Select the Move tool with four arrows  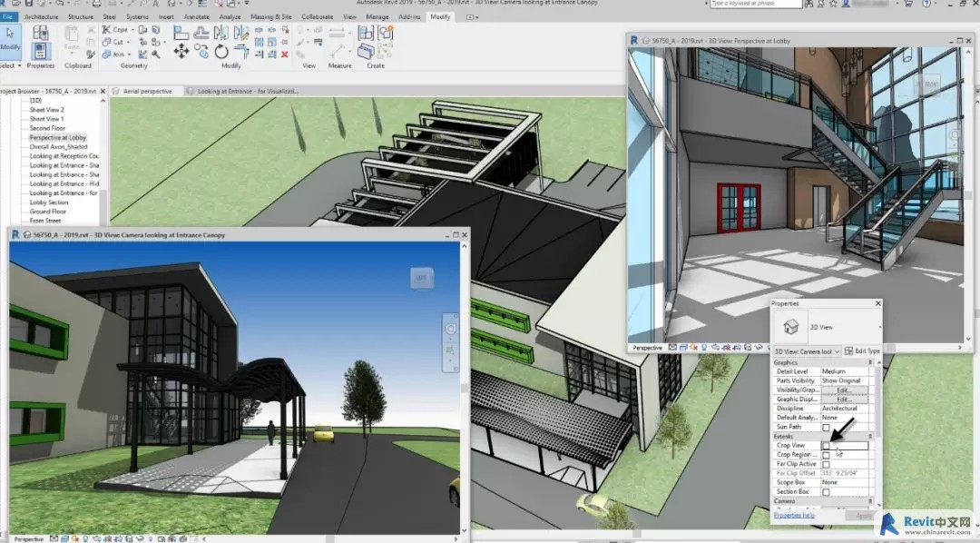coord(181,51)
